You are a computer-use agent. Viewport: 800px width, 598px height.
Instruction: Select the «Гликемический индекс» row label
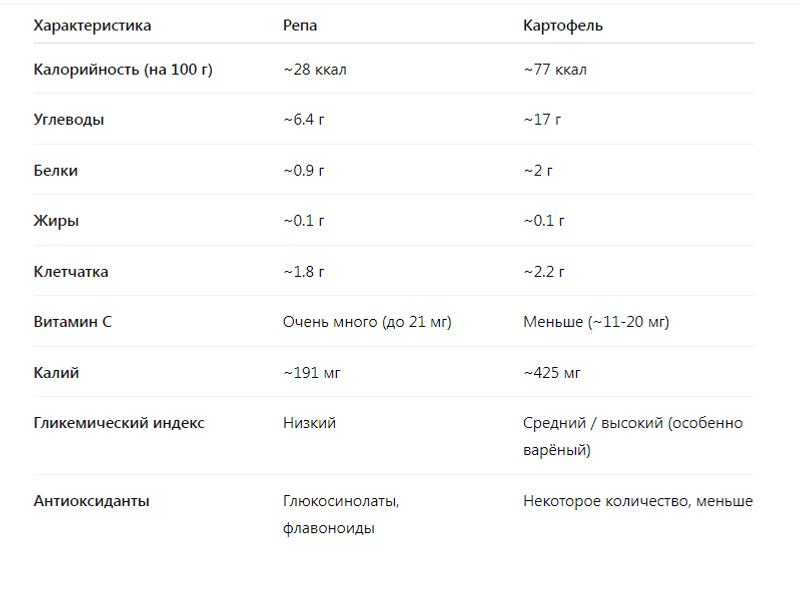click(119, 423)
